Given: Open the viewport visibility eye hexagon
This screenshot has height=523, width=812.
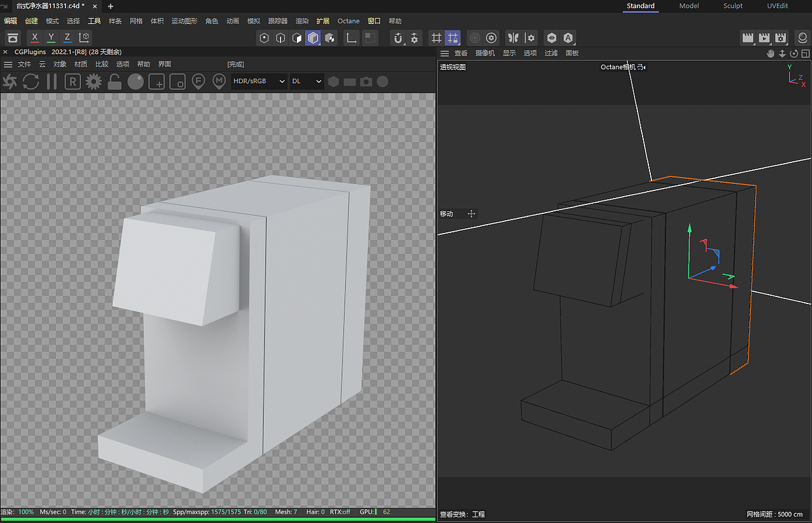Looking at the screenshot, I should (x=552, y=38).
